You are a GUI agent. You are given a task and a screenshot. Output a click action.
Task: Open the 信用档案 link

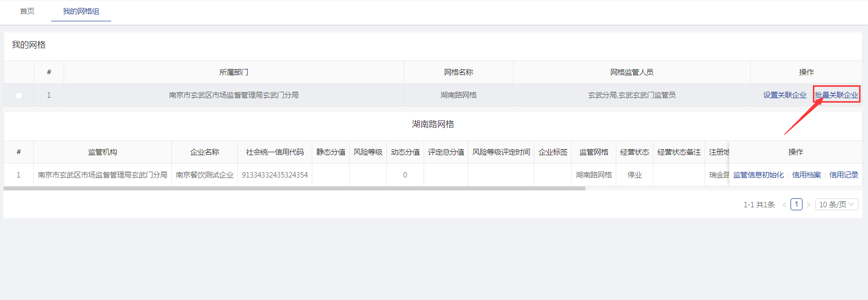pos(806,175)
